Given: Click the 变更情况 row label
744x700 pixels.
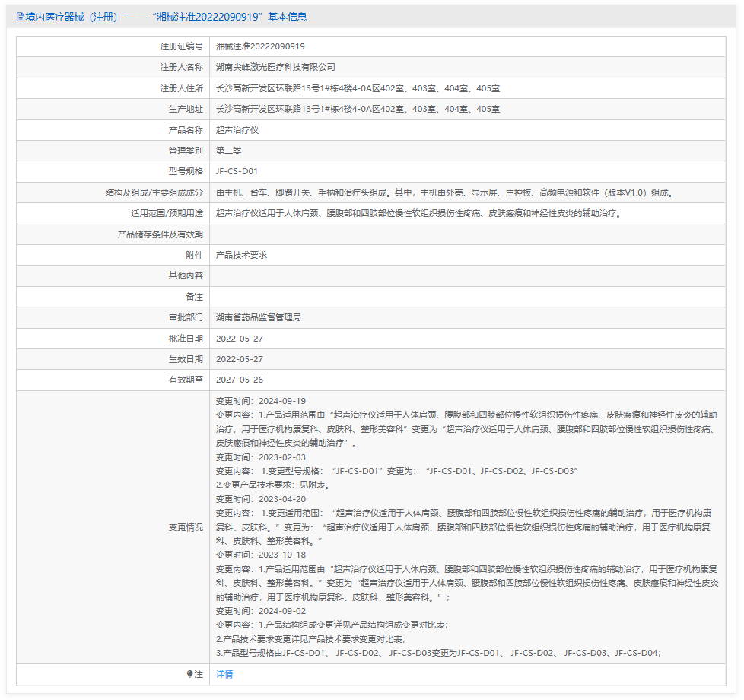Looking at the screenshot, I should click(186, 527).
